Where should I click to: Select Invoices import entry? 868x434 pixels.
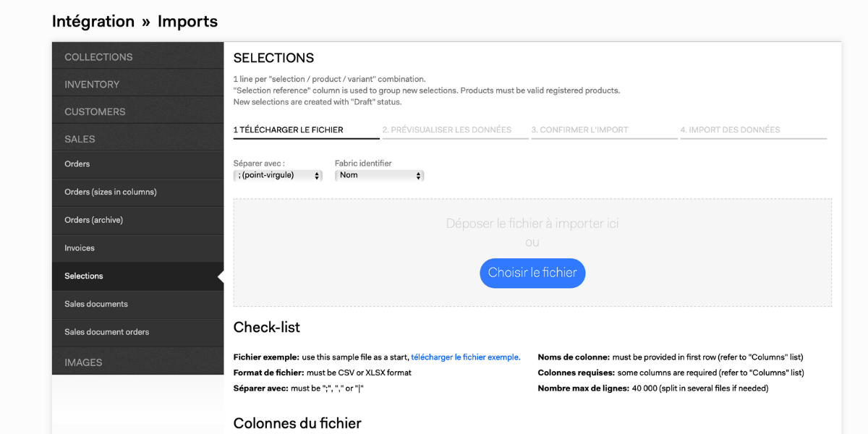(80, 248)
